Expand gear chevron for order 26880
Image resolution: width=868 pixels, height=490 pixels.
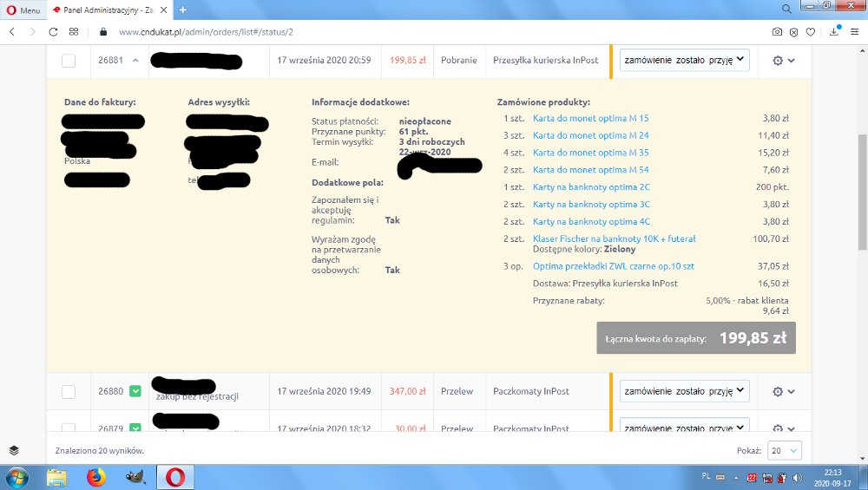pos(792,391)
